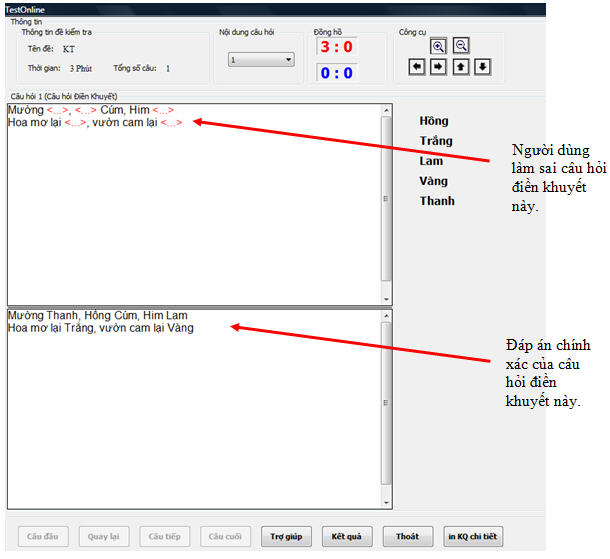Click the TestOnline window title bar
Viewport: 610px width, 559px height.
pos(275,10)
